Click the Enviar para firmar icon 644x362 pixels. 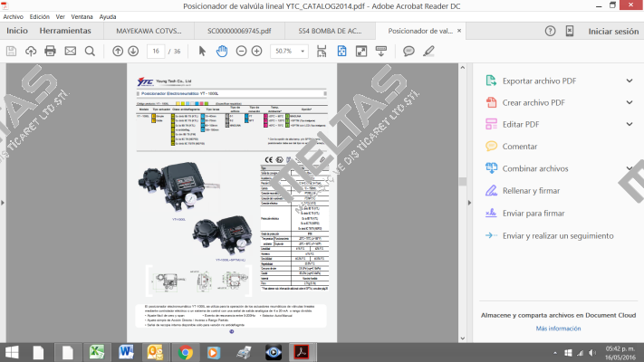[x=491, y=213]
